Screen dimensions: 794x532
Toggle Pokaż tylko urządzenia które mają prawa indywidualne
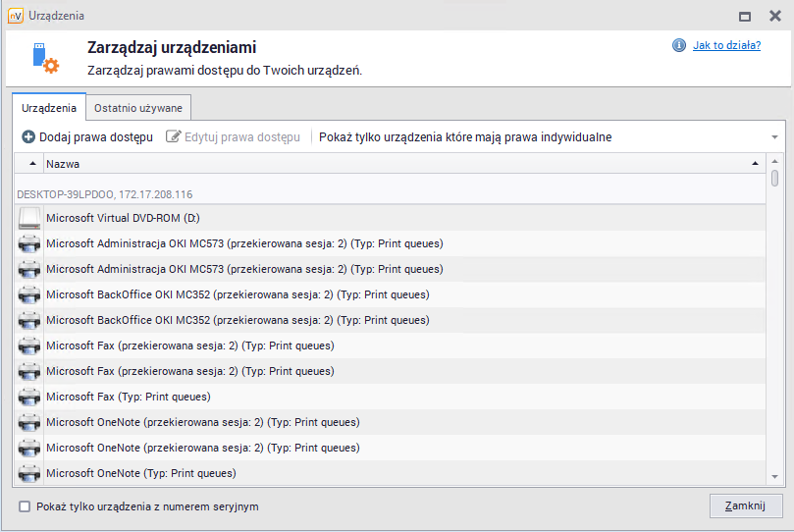(x=465, y=137)
